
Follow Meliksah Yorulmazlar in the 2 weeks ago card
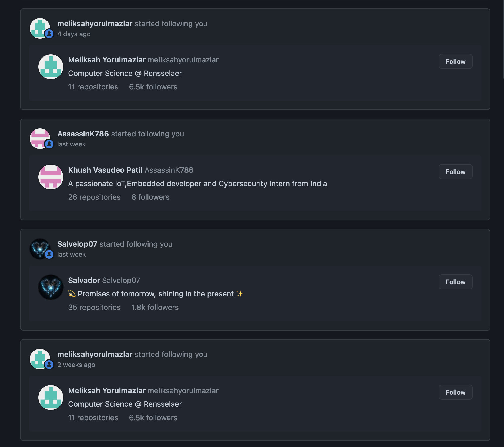tap(455, 392)
